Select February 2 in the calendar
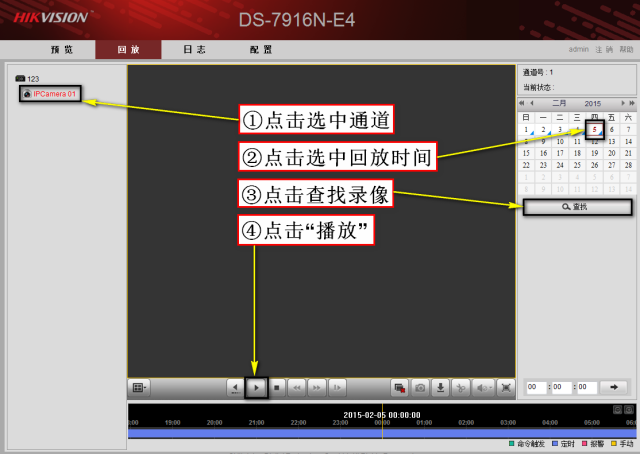 pyautogui.click(x=543, y=130)
